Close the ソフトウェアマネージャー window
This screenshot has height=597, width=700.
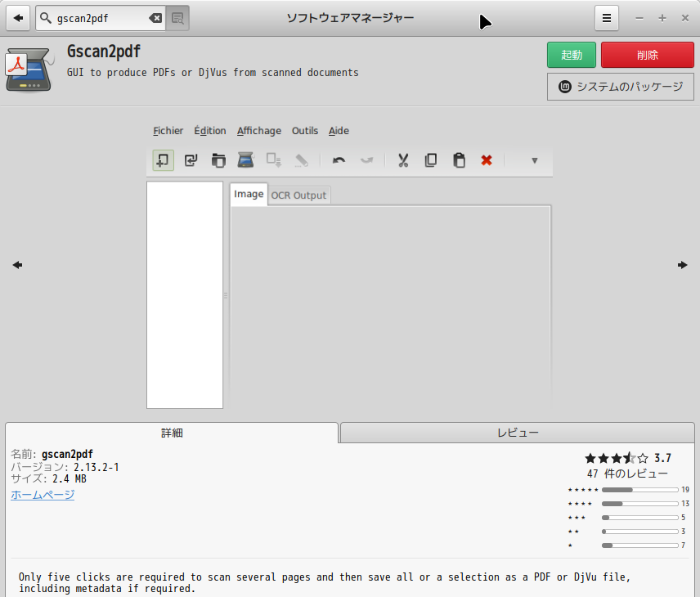coord(684,18)
